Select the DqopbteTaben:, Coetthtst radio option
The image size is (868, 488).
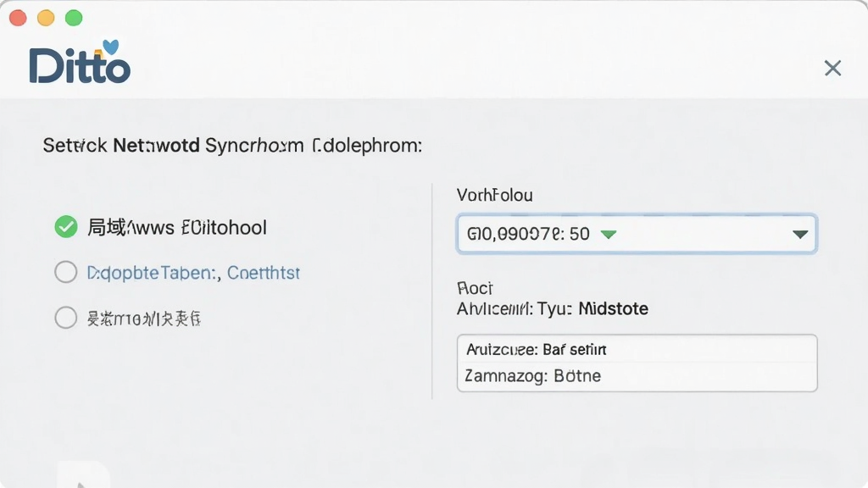(x=66, y=272)
